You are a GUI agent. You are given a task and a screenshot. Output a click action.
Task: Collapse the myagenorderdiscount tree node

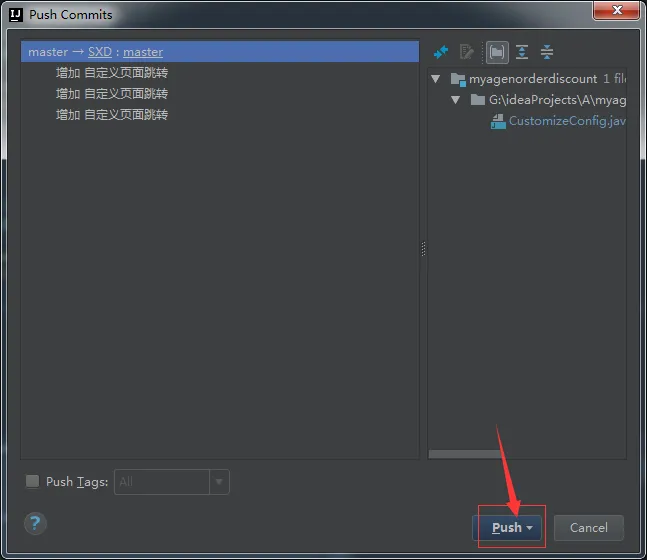click(x=435, y=78)
